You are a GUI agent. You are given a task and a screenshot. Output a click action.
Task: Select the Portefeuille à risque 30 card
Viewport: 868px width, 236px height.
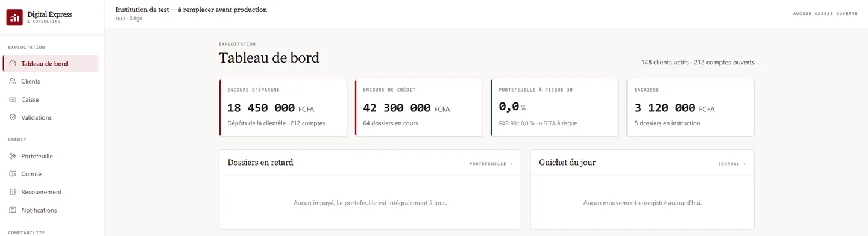[x=555, y=108]
